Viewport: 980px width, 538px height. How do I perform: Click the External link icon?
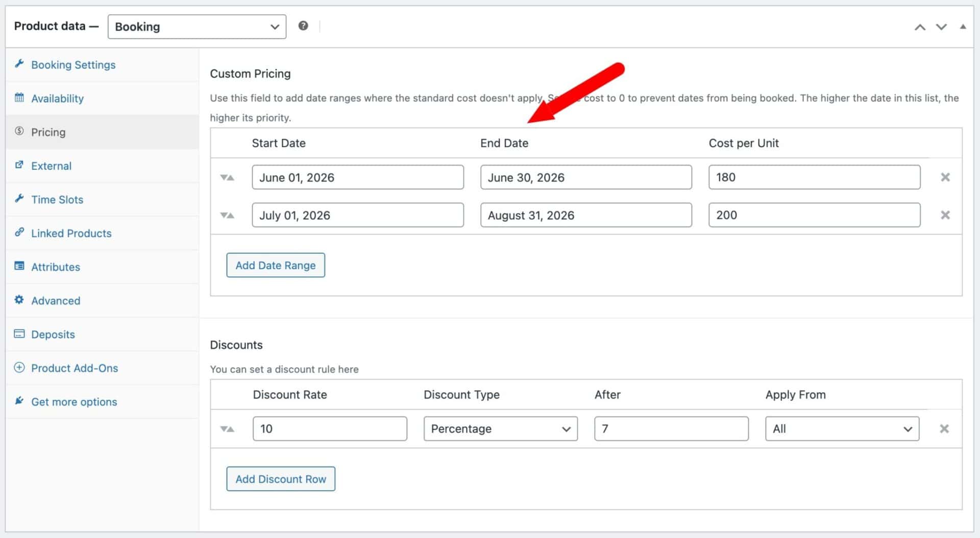[x=19, y=164]
